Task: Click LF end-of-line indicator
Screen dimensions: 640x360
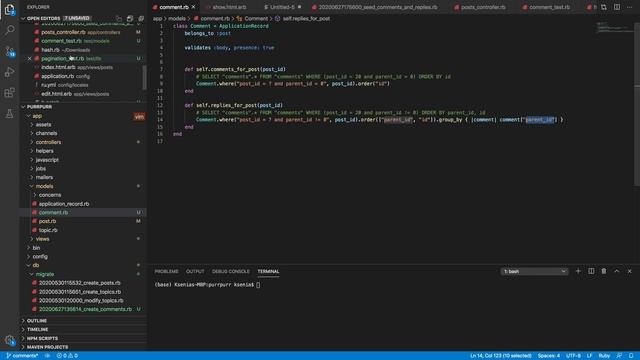Action: (589, 356)
